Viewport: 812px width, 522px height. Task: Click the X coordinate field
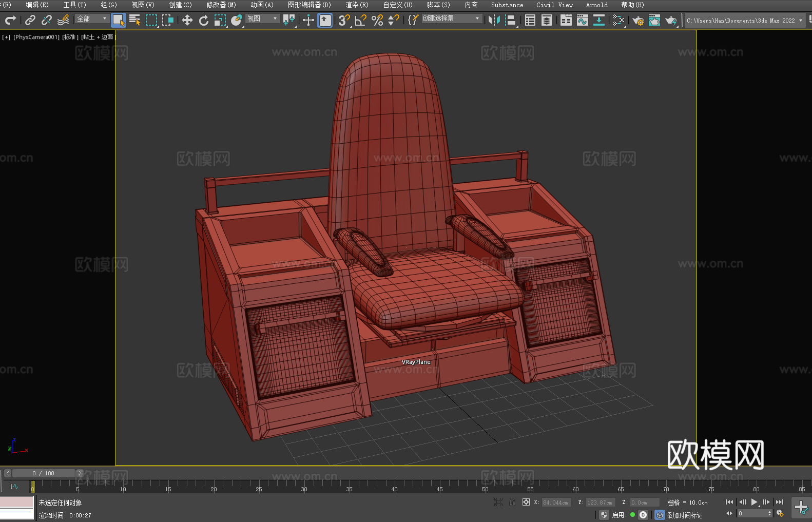557,502
